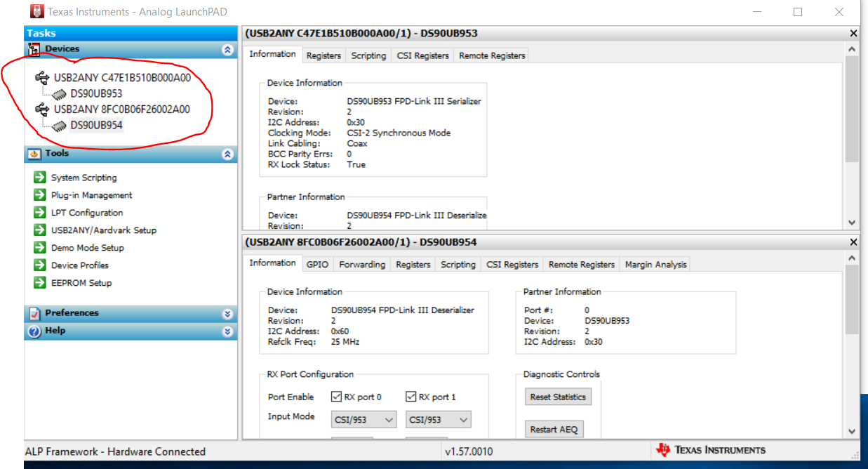Select Information tab in DS90UB954 panel
Viewport: 868px width, 469px height.
[273, 263]
